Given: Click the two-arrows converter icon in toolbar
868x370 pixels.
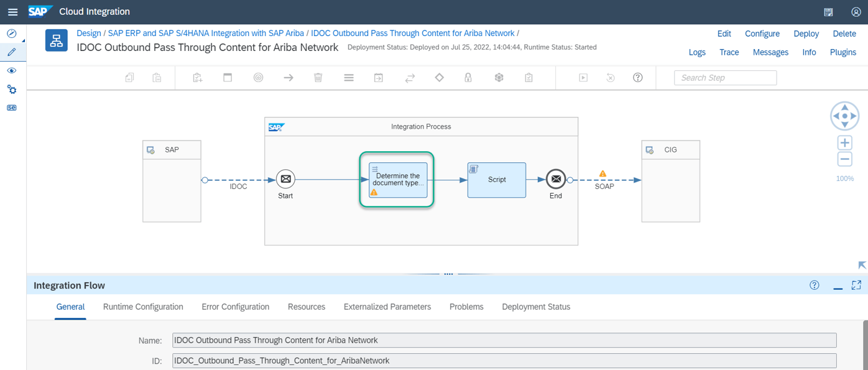Looking at the screenshot, I should pos(410,78).
